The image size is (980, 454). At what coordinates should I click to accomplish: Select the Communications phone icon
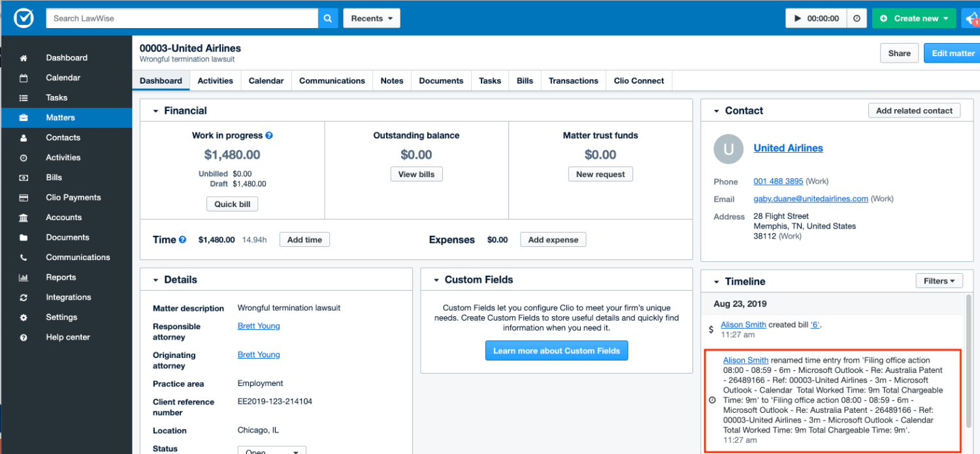click(x=23, y=257)
